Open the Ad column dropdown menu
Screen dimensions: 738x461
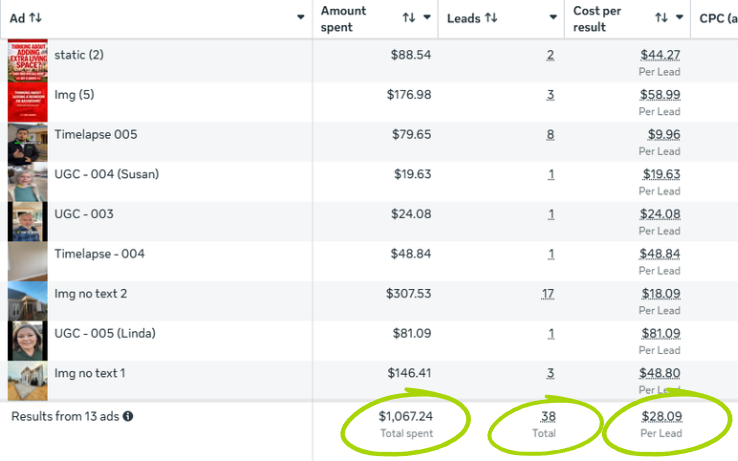300,17
